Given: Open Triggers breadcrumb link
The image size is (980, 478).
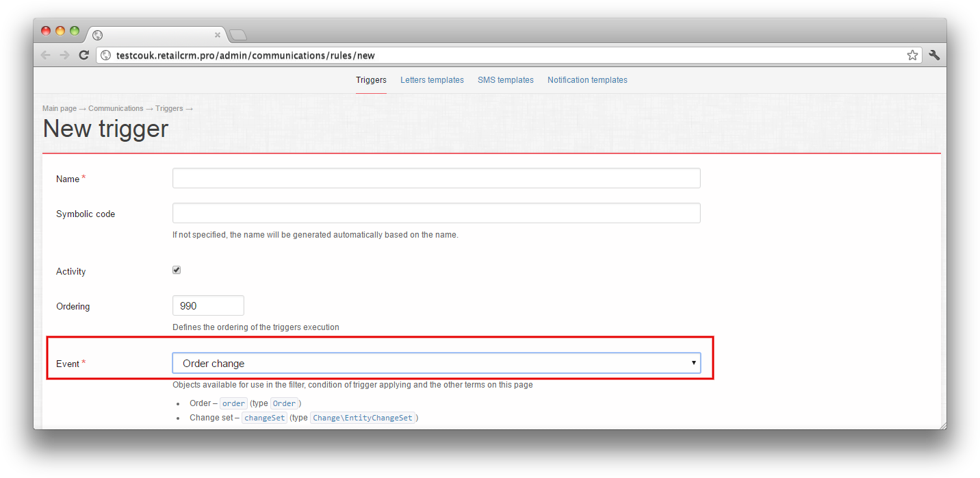Looking at the screenshot, I should point(169,108).
